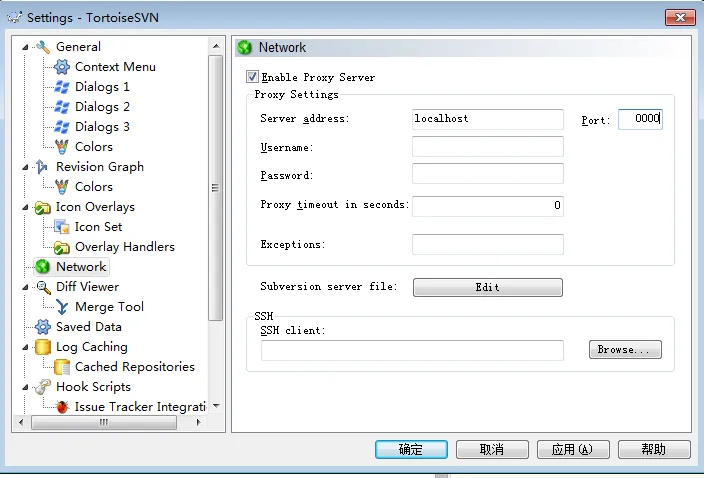This screenshot has height=478, width=704.
Task: Click the Browse... button for SSH client
Action: [625, 350]
